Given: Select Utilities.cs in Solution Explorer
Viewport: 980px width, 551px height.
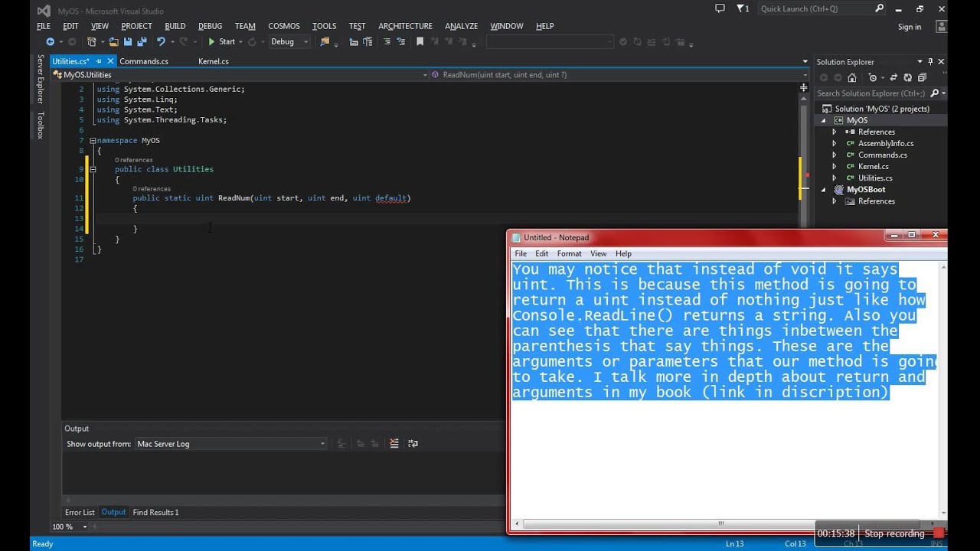Looking at the screenshot, I should click(875, 178).
